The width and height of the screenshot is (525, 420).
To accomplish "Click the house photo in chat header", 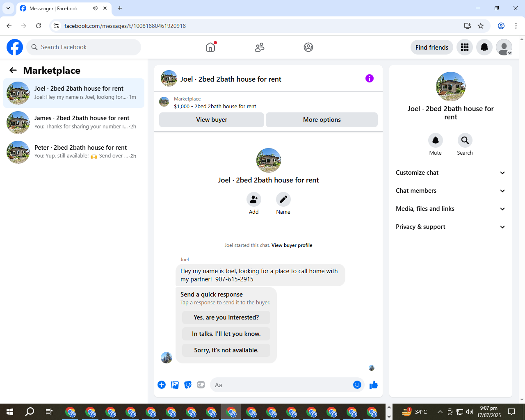I will 169,78.
